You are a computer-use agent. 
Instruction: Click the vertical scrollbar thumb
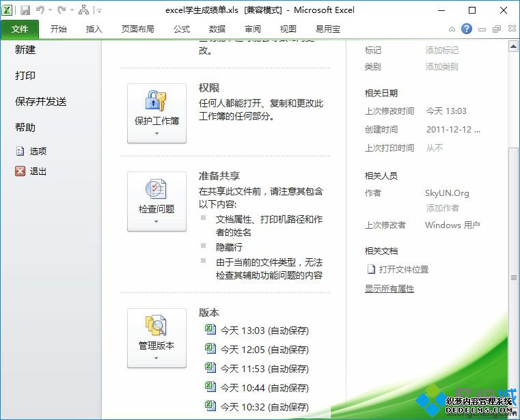click(x=513, y=277)
